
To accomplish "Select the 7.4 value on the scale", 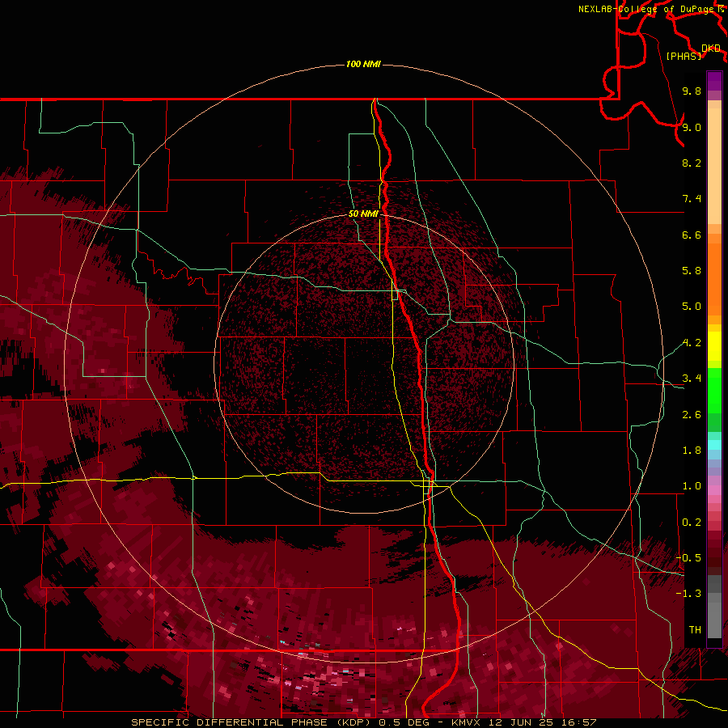I will (x=692, y=199).
